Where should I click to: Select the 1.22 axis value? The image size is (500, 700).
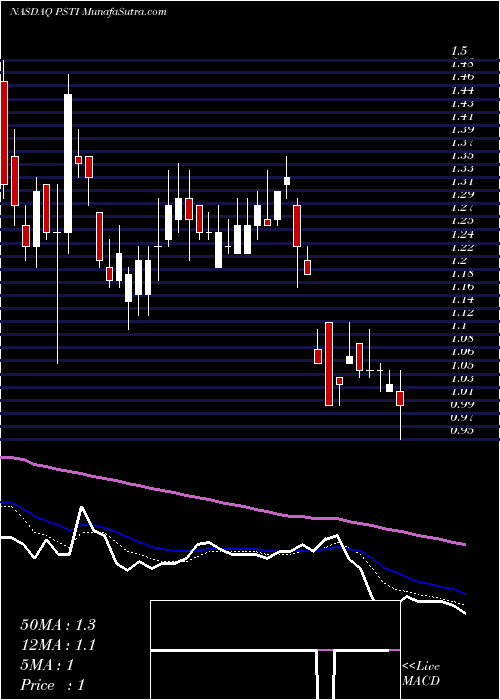[x=463, y=247]
